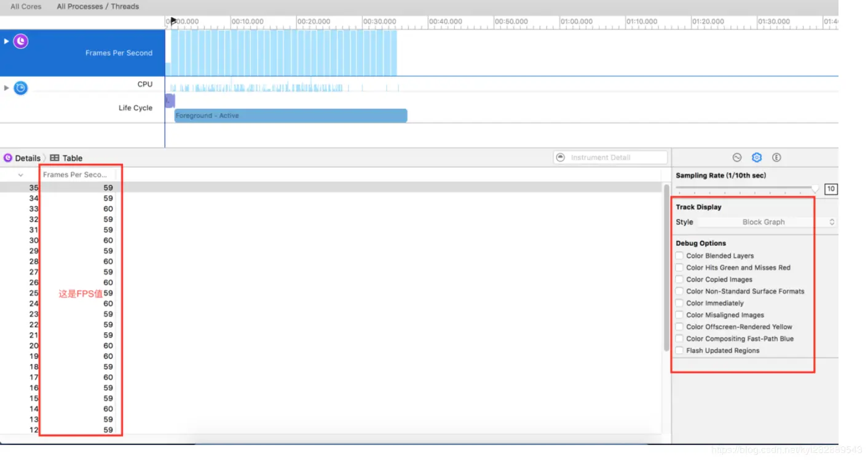Enable Color Copied Images checkbox
Viewport: 868px width, 461px height.
coord(679,279)
